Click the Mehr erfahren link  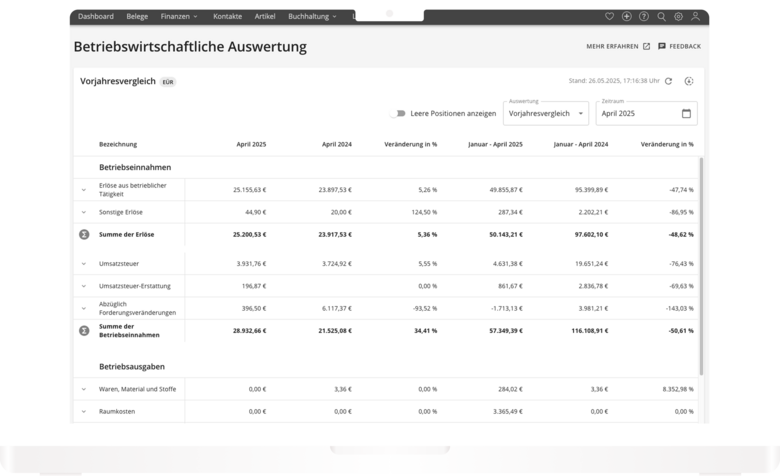[617, 46]
